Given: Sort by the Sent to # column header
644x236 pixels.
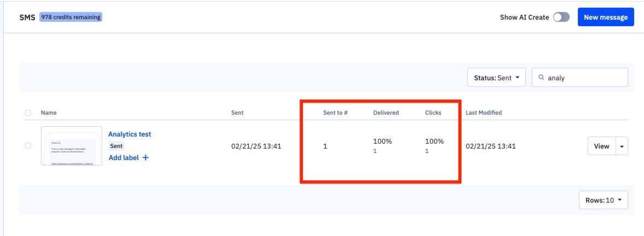Looking at the screenshot, I should 335,113.
